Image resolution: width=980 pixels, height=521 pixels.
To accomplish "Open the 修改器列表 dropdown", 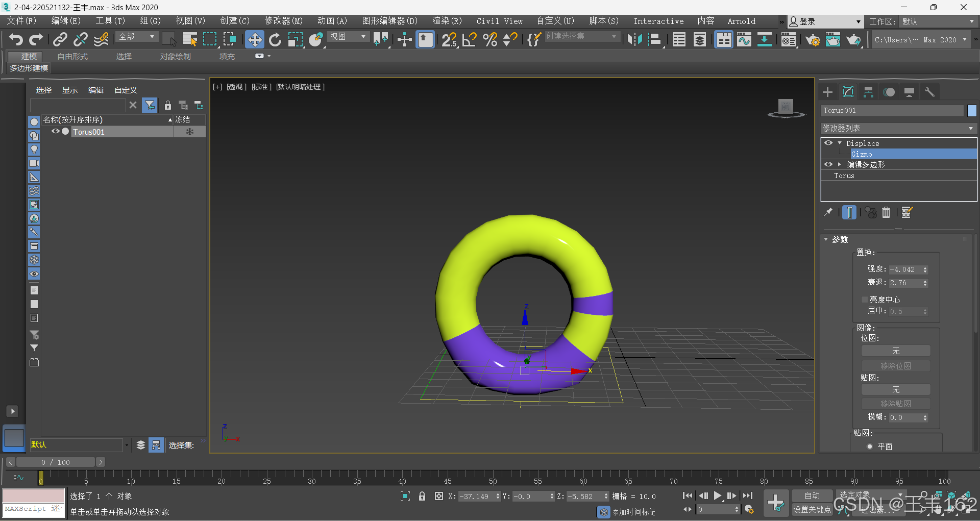I will (898, 128).
